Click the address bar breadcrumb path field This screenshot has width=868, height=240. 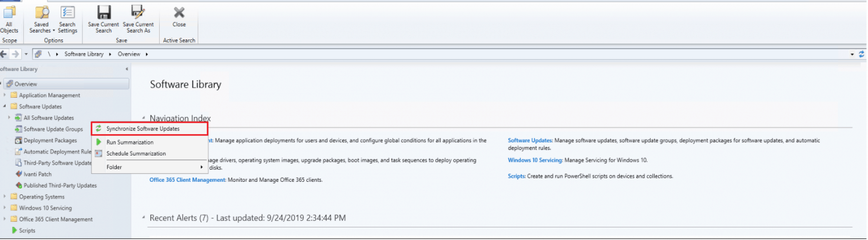tap(458, 54)
